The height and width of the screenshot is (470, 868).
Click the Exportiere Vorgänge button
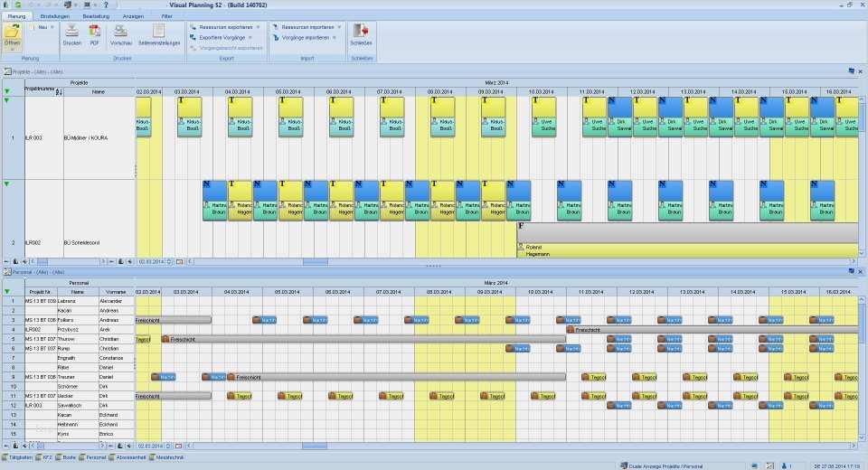pyautogui.click(x=222, y=38)
